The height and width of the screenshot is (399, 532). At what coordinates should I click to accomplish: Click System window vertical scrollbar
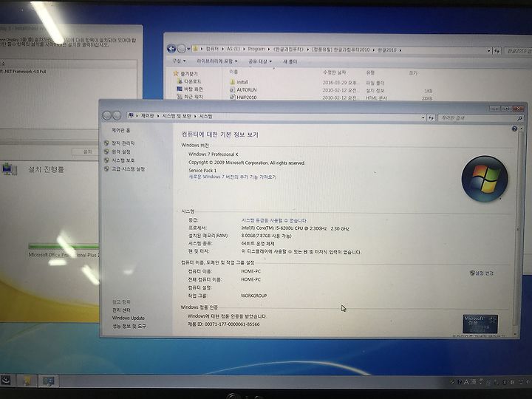pyautogui.click(x=517, y=231)
